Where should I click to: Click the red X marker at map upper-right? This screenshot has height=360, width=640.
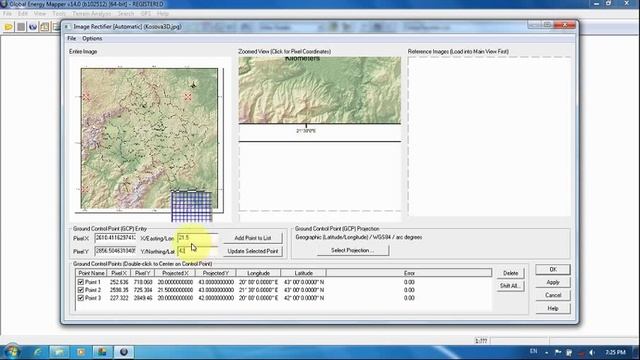click(x=188, y=97)
